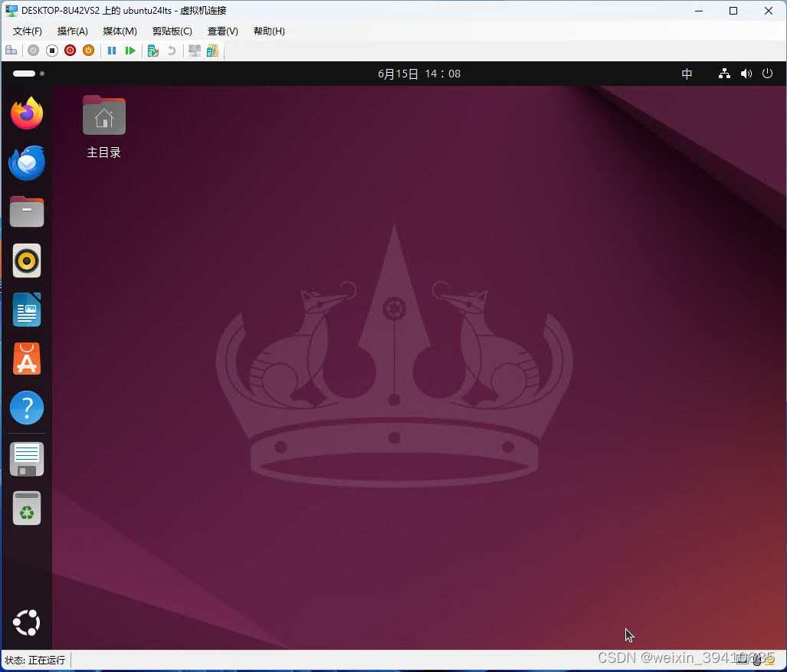Expand the 查看(V) view menu
This screenshot has height=672, width=787.
222,31
